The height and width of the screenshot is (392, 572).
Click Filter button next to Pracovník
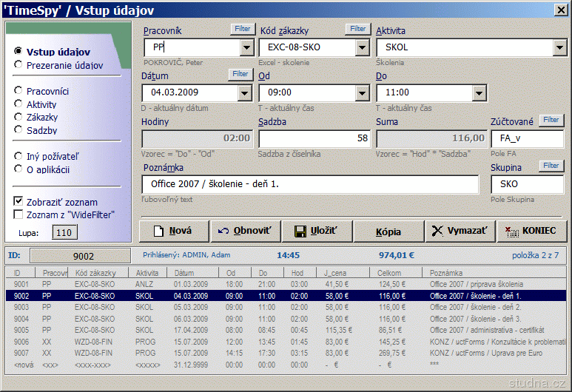coord(241,29)
